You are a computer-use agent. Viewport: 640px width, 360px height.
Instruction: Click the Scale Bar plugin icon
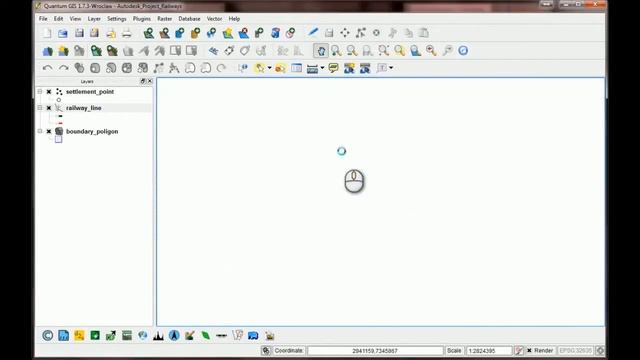(x=222, y=336)
